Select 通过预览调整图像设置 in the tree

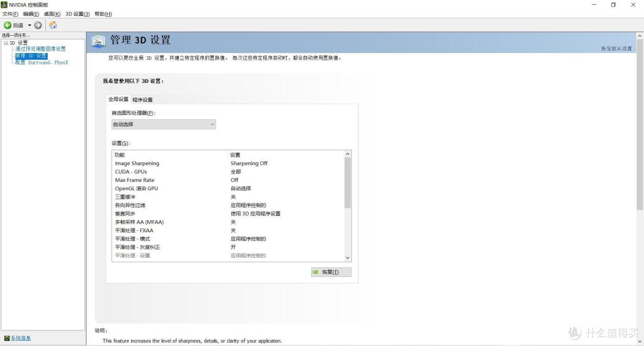[41, 49]
